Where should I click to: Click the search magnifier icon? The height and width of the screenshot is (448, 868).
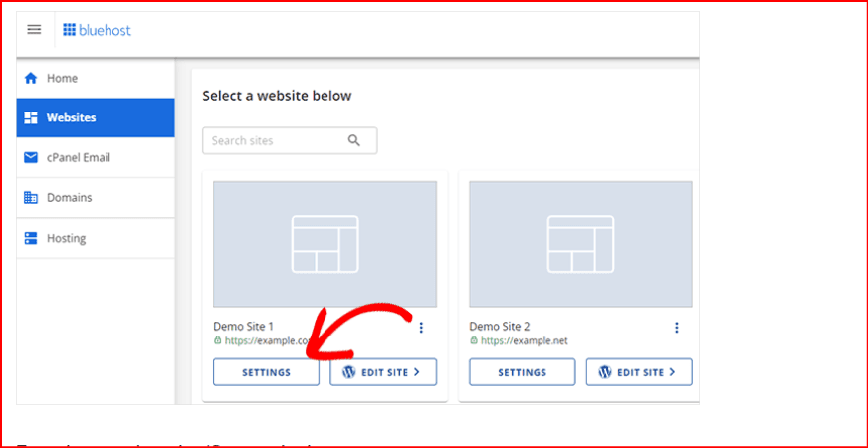click(354, 140)
